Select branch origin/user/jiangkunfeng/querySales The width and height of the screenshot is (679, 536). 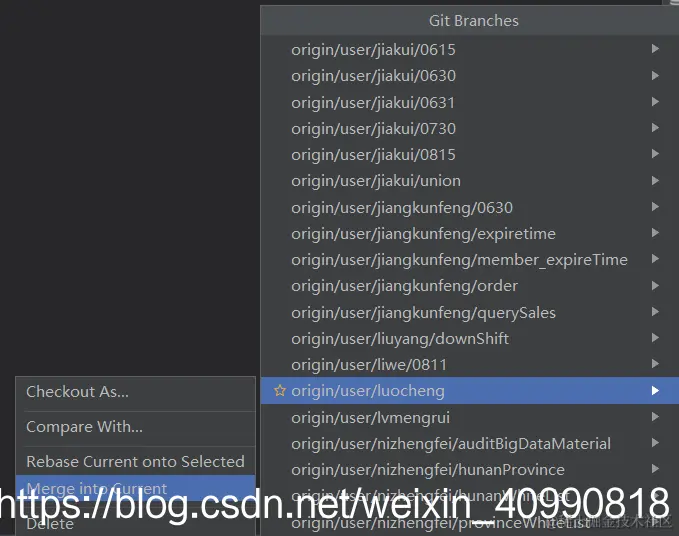tap(470, 313)
